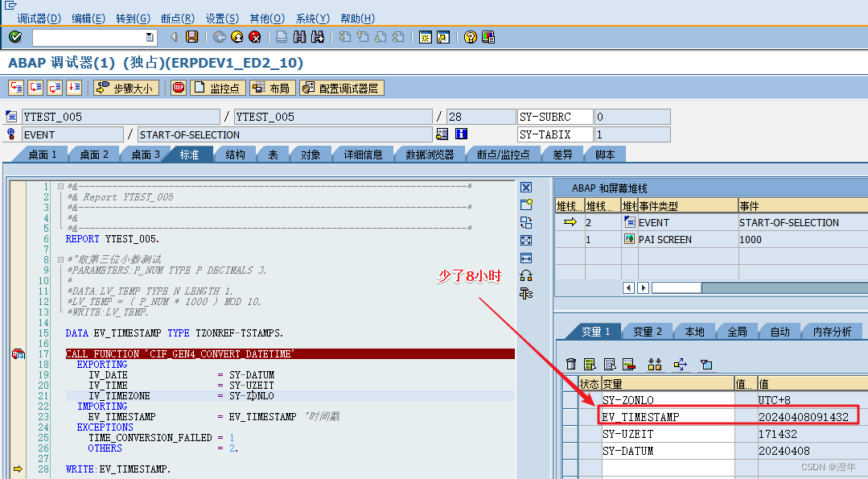Open the 断点(R) menu
868x479 pixels.
[178, 19]
